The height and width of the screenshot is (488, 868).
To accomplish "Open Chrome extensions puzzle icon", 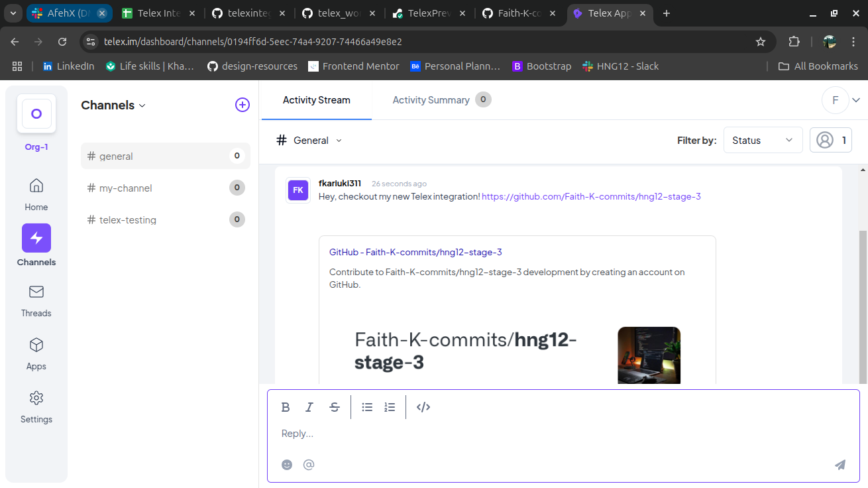I will tap(794, 42).
